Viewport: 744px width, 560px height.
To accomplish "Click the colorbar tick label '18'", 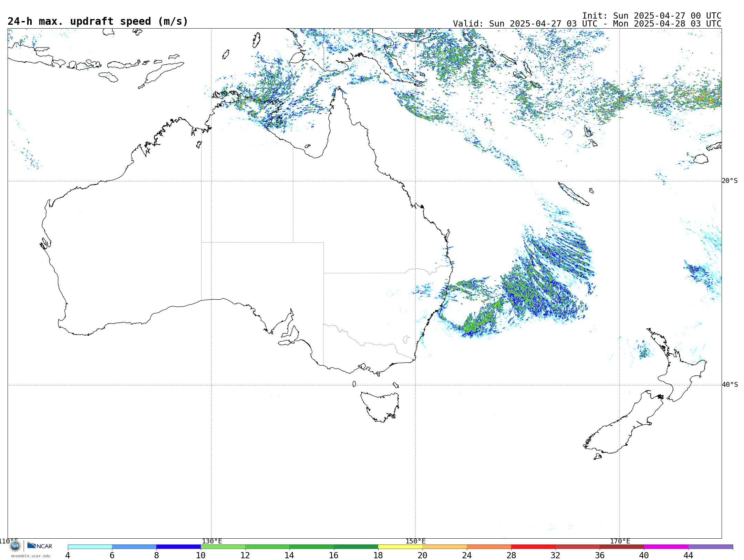I will 378,556.
